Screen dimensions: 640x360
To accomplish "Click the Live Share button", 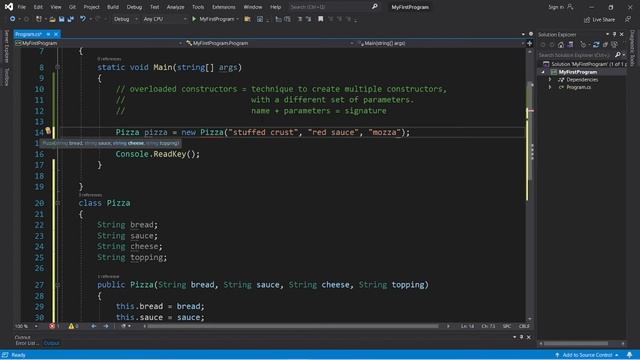I will pyautogui.click(x=599, y=19).
